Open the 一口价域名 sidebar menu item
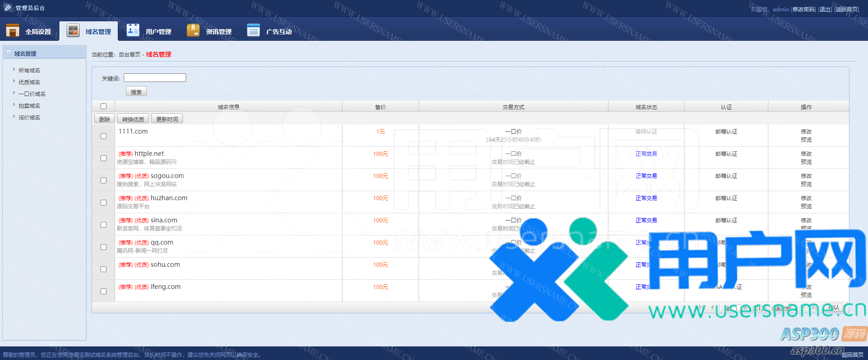This screenshot has width=868, height=360. (32, 94)
